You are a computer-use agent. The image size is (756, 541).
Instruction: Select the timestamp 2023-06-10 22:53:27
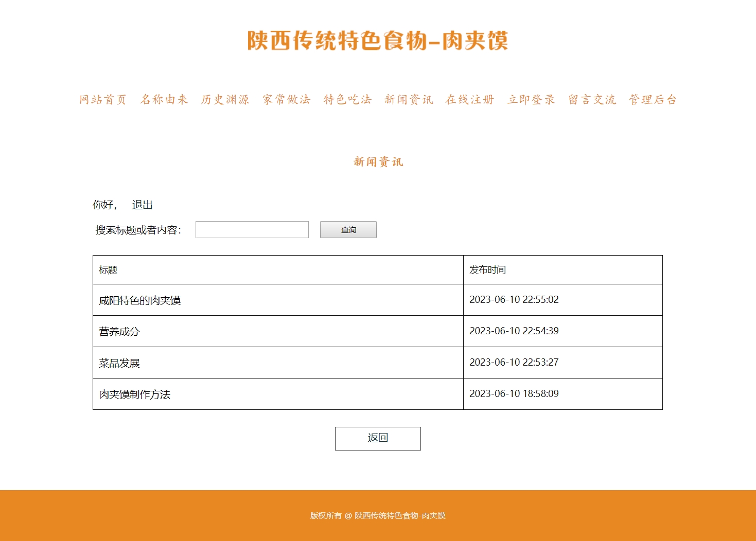[x=514, y=363]
